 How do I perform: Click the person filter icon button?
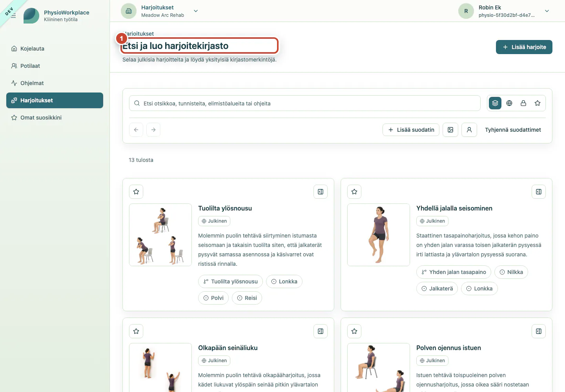pyautogui.click(x=469, y=130)
